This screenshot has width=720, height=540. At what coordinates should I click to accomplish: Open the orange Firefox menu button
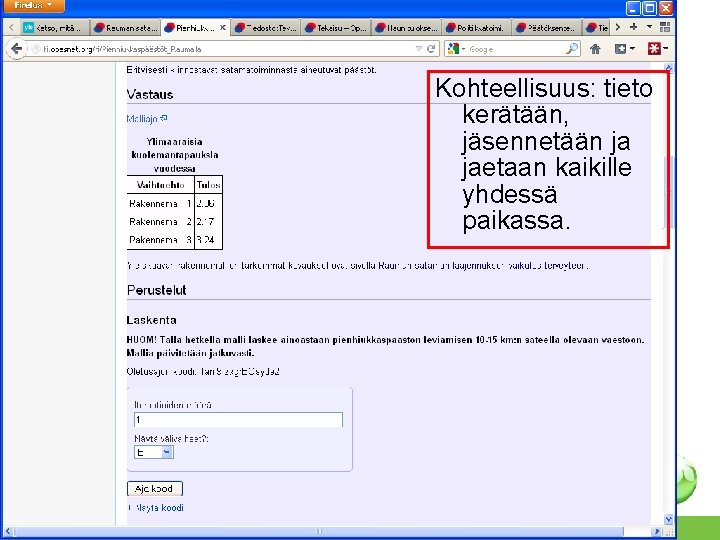(x=33, y=6)
